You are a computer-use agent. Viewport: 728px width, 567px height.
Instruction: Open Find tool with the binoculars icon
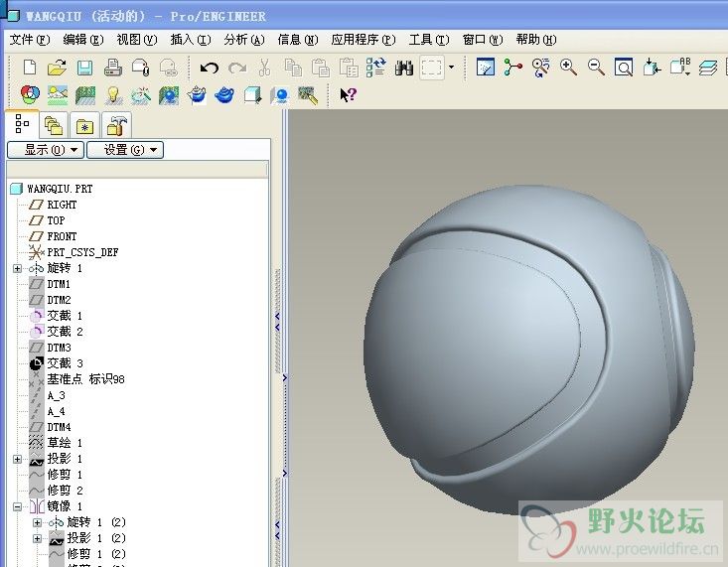pos(404,68)
